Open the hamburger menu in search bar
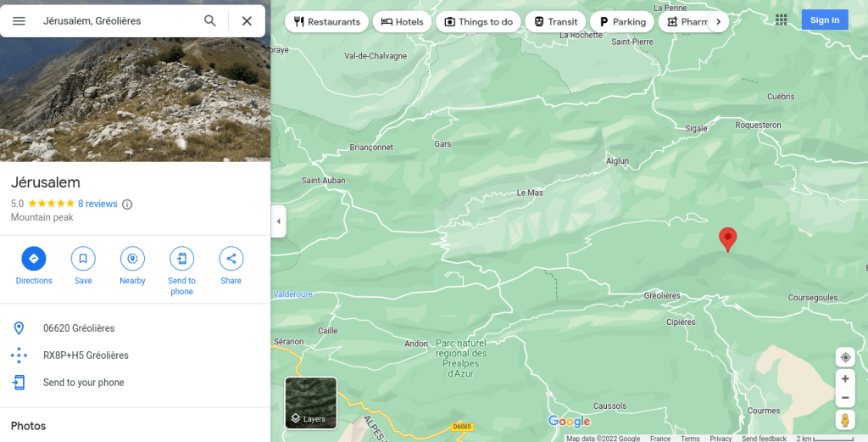 [19, 20]
